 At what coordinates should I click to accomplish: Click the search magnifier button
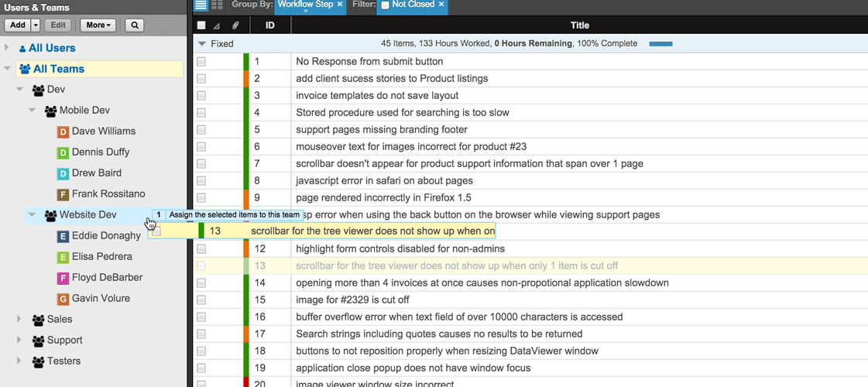click(135, 25)
